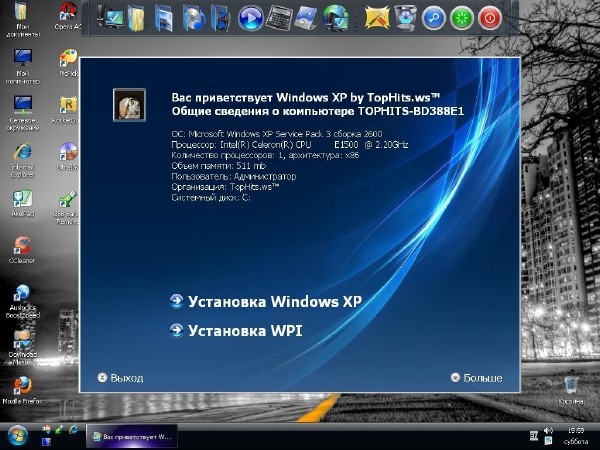Viewport: 600px width, 450px height.
Task: Open the pictures folder dock icon
Action: point(164,18)
